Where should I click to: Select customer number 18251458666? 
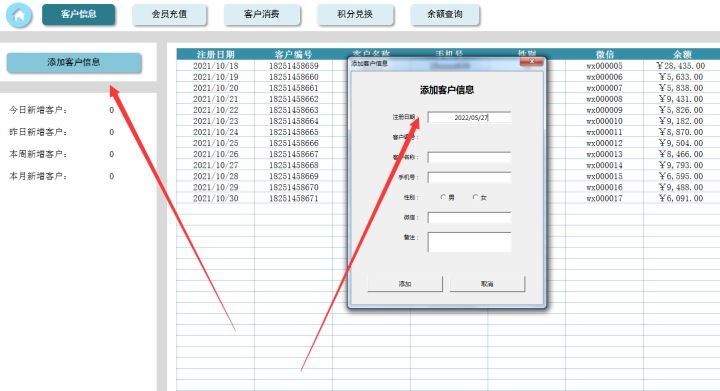coord(293,143)
